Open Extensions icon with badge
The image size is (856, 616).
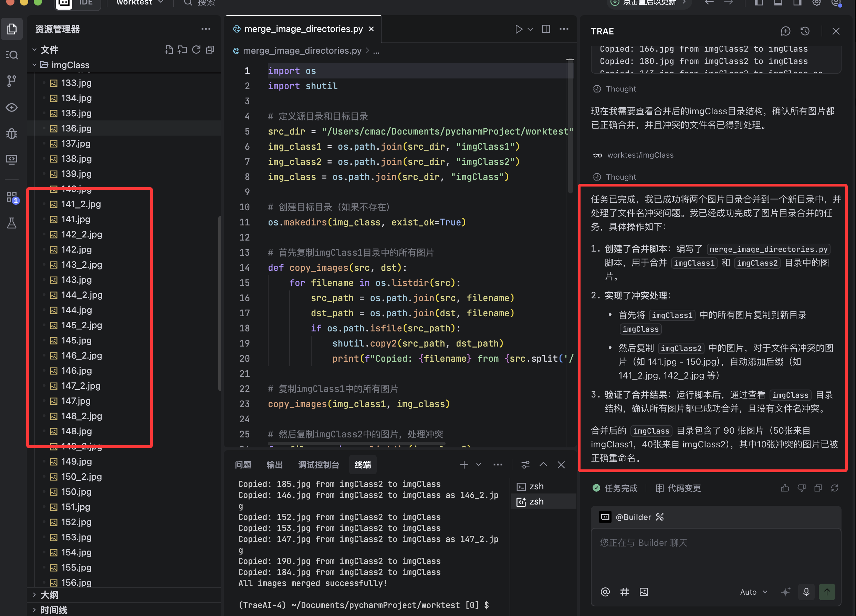pos(12,197)
